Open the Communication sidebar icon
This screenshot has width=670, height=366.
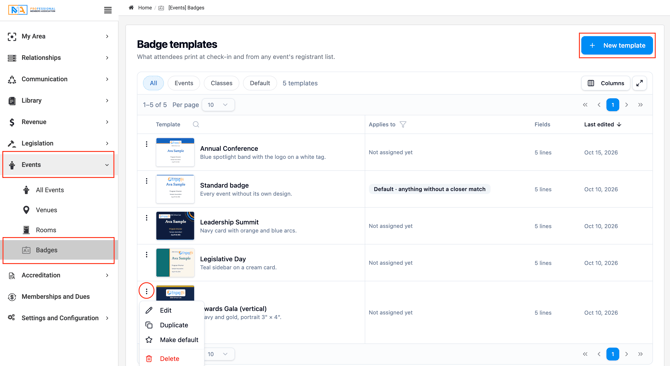point(12,79)
